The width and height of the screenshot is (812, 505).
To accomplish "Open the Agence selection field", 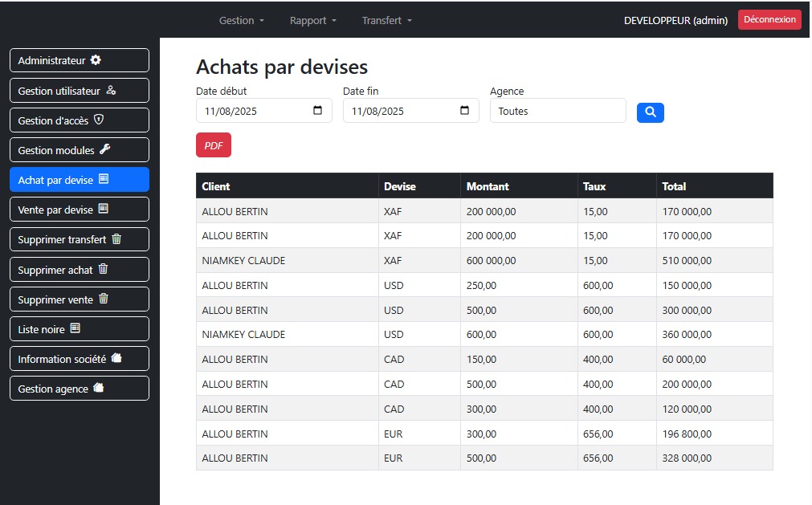I will 557,111.
